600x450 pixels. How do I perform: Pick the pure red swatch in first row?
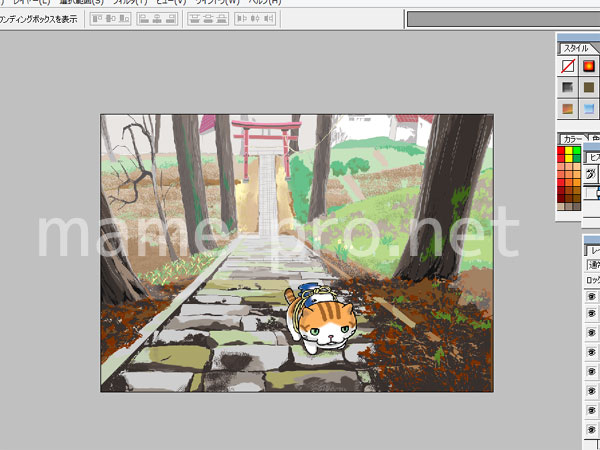tap(561, 150)
